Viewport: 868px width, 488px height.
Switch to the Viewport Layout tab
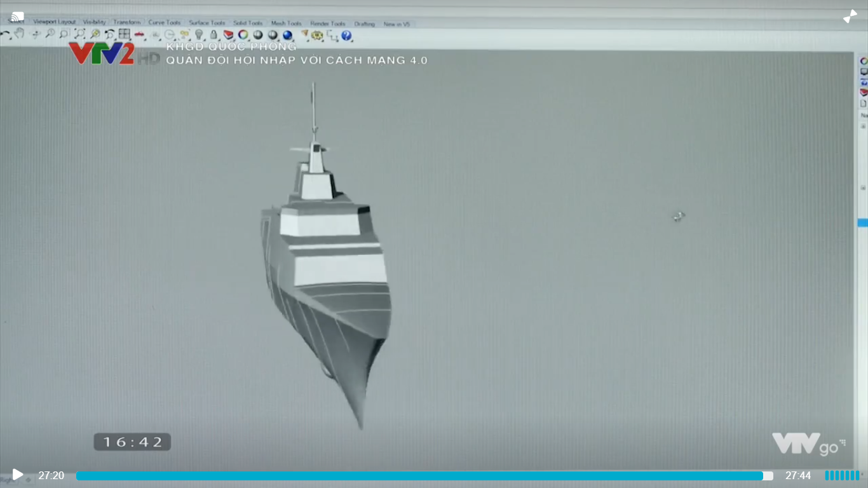click(54, 22)
